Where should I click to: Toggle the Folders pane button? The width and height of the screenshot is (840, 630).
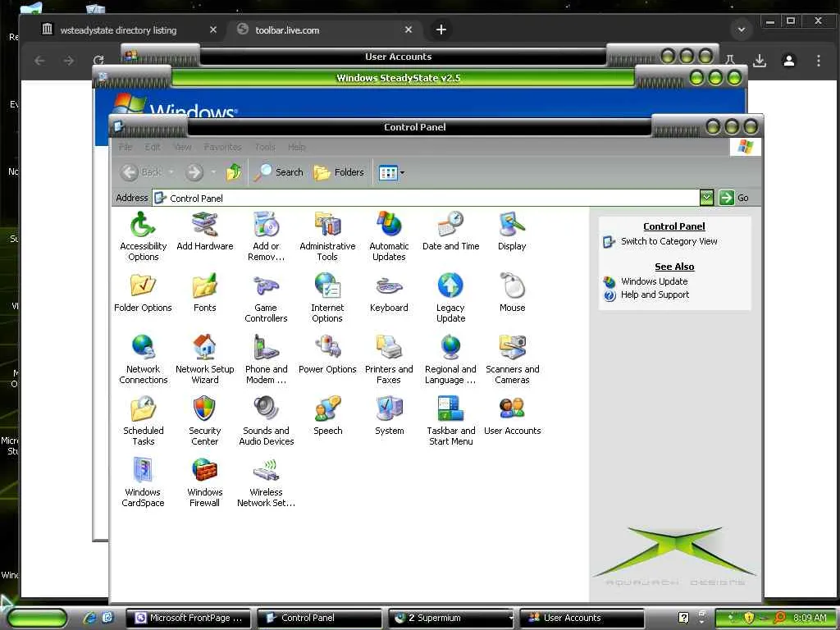click(x=339, y=172)
